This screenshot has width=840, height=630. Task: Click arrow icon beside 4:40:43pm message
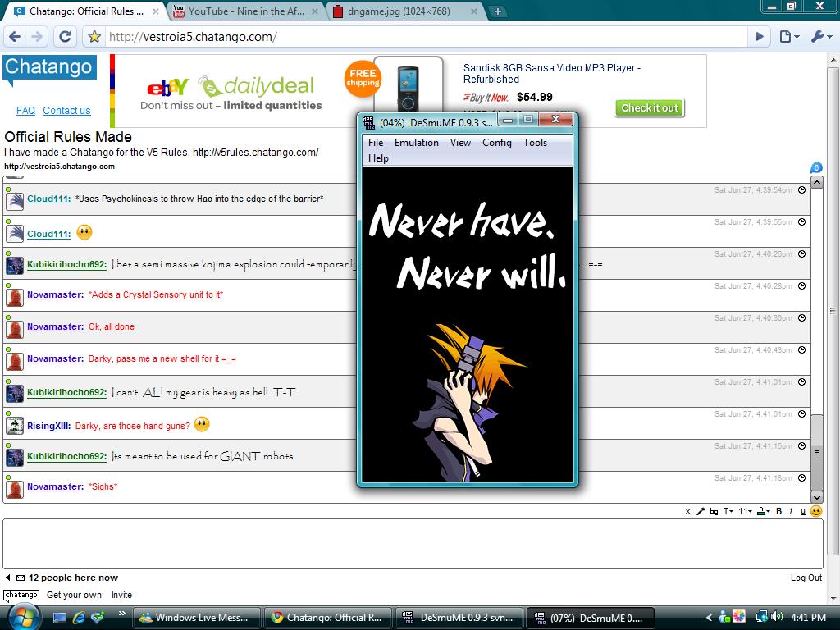(x=802, y=349)
